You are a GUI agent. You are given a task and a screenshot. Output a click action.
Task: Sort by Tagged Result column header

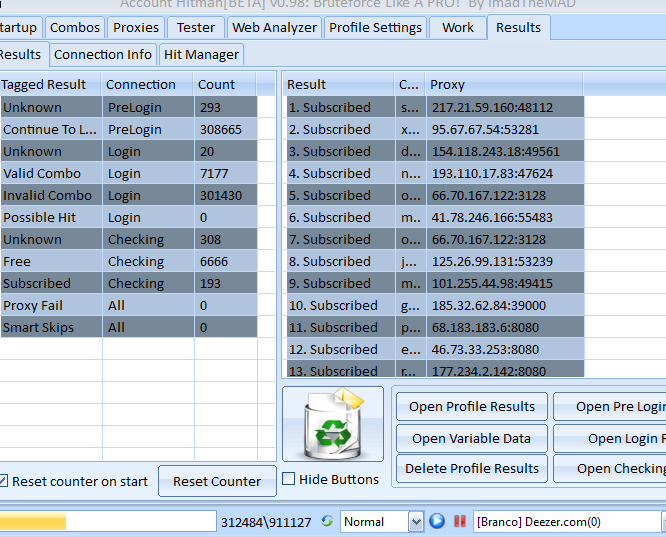click(x=50, y=84)
